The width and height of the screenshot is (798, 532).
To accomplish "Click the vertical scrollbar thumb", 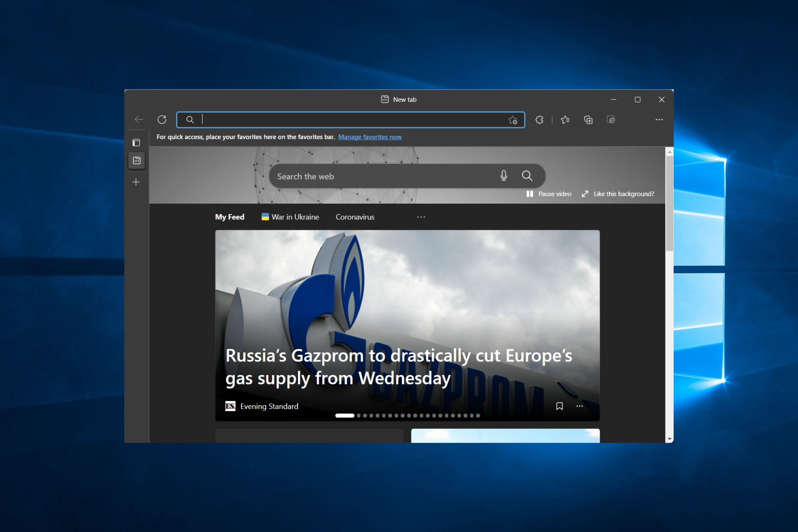I will click(x=669, y=203).
